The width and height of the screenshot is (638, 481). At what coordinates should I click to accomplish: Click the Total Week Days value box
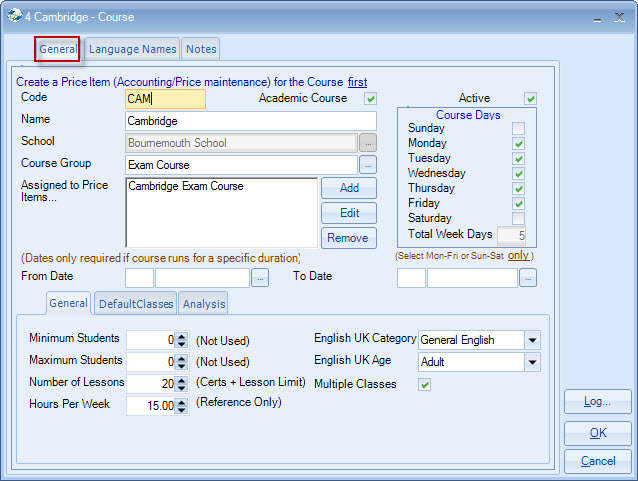[511, 235]
